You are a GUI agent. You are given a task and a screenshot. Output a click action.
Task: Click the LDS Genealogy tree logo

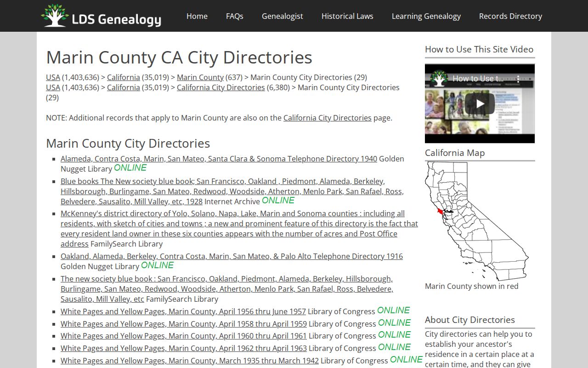point(101,16)
